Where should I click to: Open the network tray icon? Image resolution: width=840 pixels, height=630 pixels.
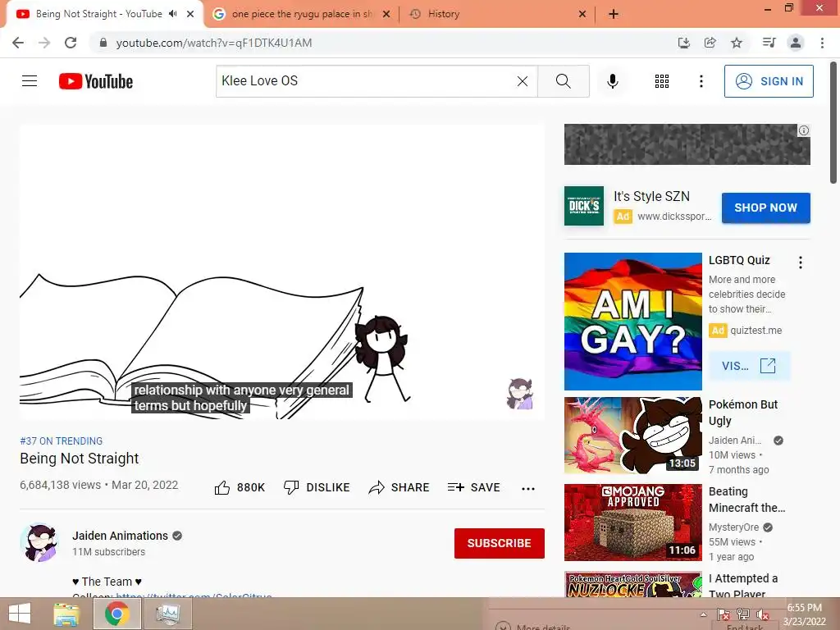(x=743, y=614)
